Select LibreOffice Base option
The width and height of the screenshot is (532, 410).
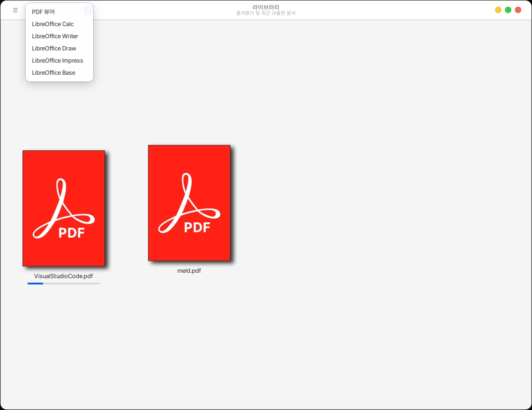tap(54, 72)
